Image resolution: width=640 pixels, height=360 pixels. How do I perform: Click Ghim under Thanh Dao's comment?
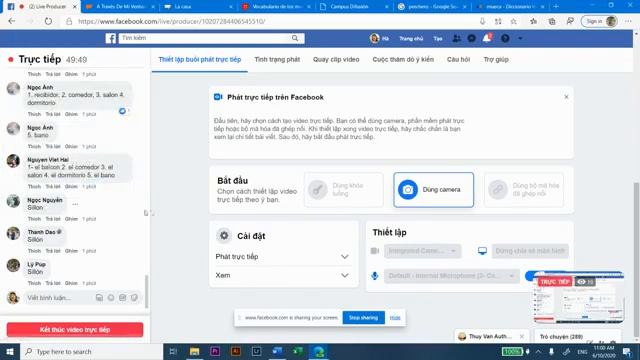(71, 251)
